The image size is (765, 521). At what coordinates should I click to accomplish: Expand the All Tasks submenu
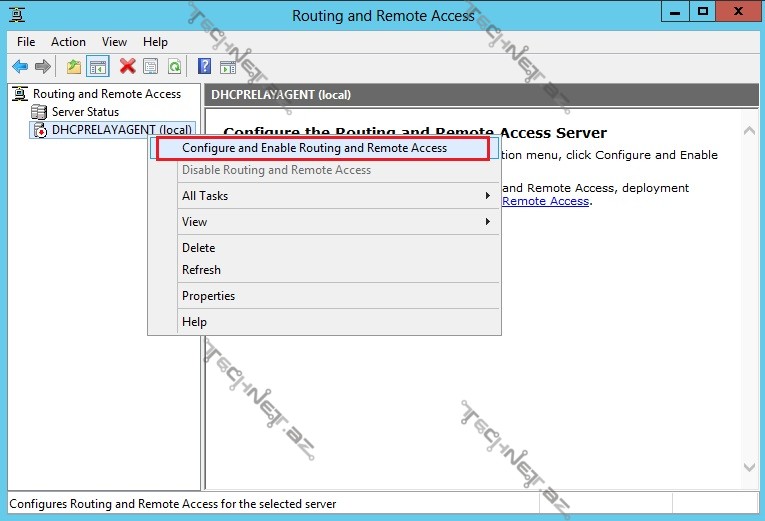[x=324, y=196]
